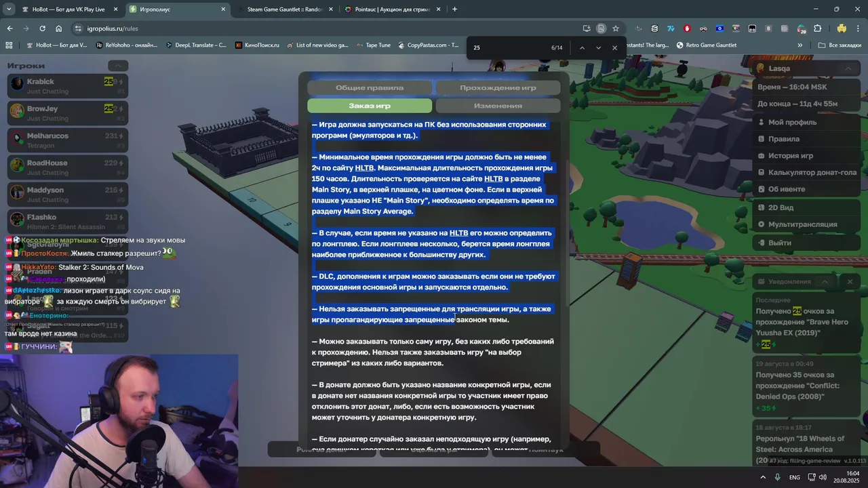The image size is (868, 488).
Task: Open the 7TV extension icon
Action: coord(671,28)
